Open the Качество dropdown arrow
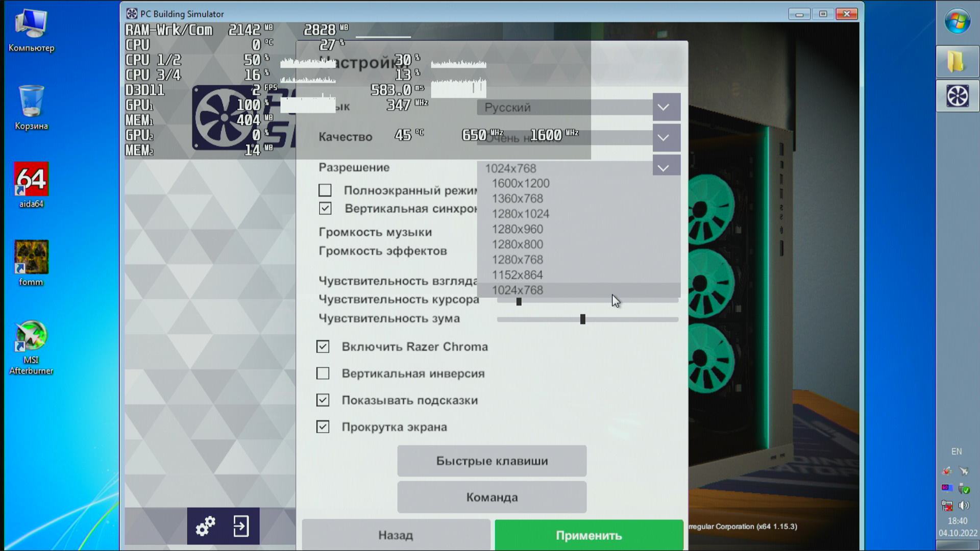980x551 pixels. [666, 138]
